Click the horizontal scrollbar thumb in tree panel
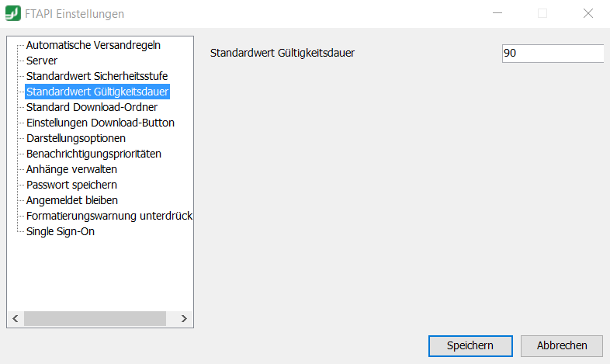 (95, 318)
